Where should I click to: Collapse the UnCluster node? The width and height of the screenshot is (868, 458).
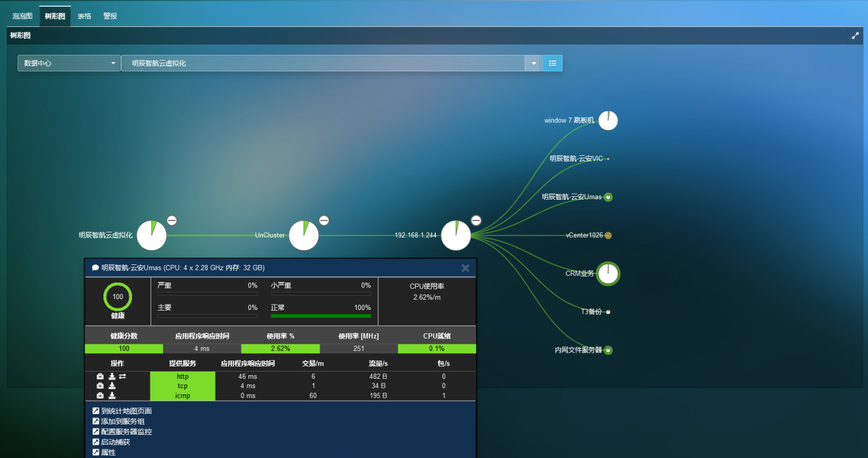pos(324,220)
